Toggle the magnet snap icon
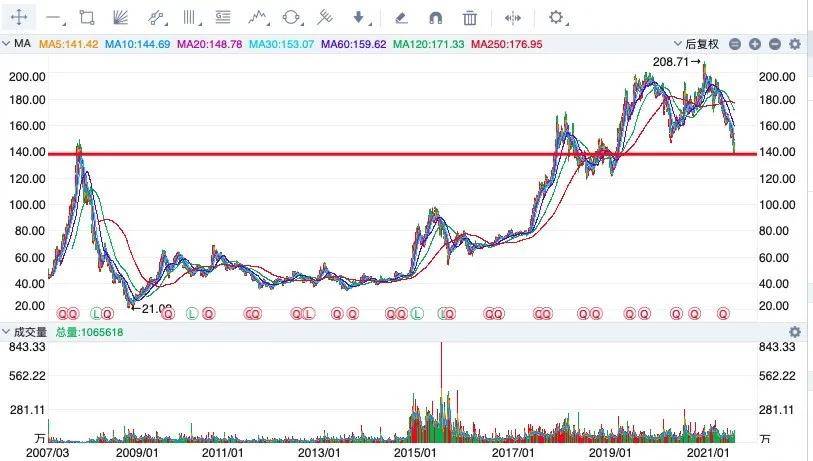The height and width of the screenshot is (461, 813). (x=436, y=18)
